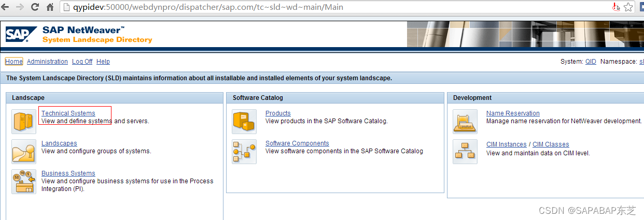Click the SLD description banner text

pos(199,78)
